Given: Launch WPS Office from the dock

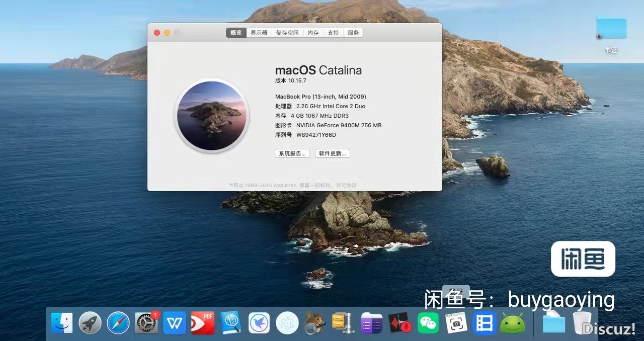Looking at the screenshot, I should tap(175, 323).
